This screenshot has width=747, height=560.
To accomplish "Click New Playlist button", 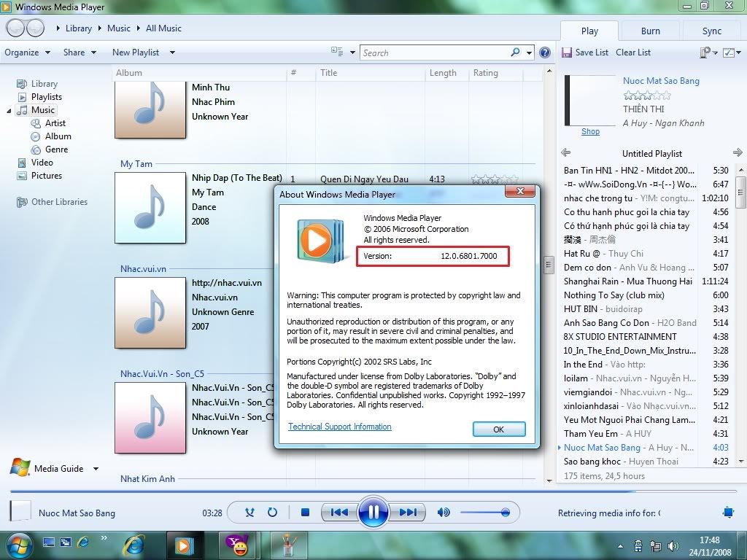I will tap(136, 52).
